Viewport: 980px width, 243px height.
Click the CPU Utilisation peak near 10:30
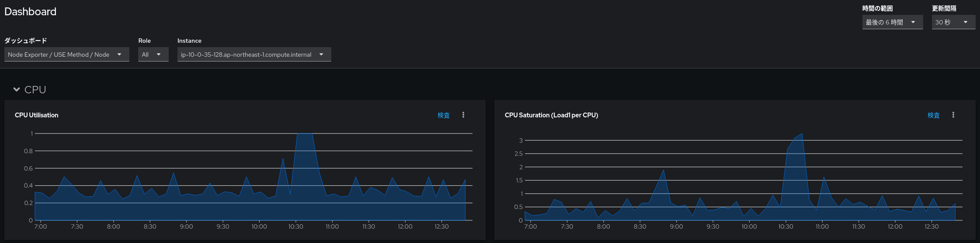[305, 133]
